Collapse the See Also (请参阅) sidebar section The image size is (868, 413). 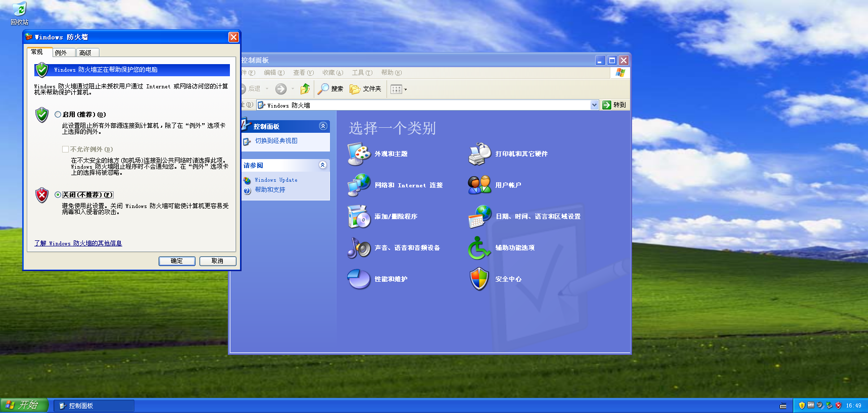(x=323, y=165)
